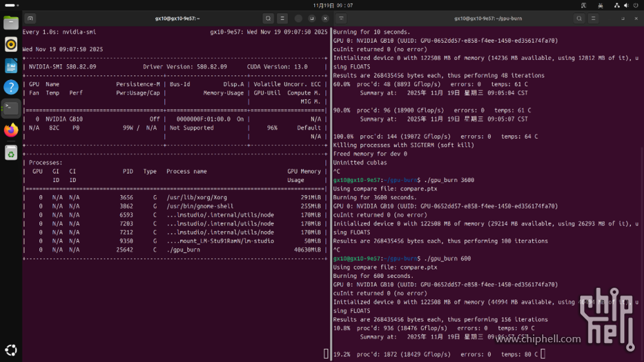The width and height of the screenshot is (644, 362).
Task: Open a new tab in left terminal
Action: [x=30, y=18]
